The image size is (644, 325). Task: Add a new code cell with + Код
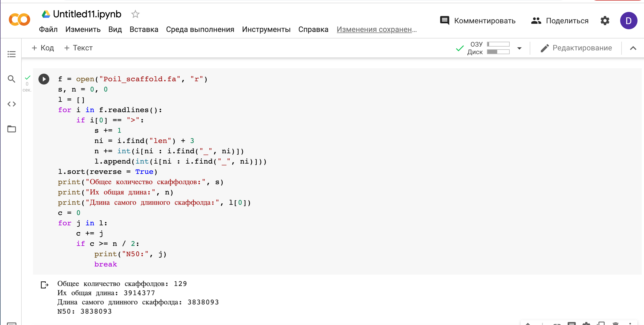[x=43, y=48]
